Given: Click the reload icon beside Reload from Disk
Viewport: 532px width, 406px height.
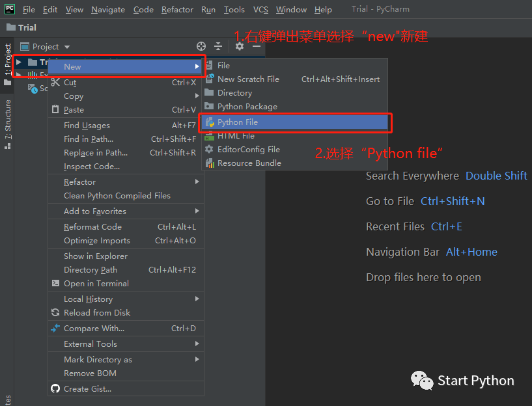Looking at the screenshot, I should click(x=55, y=312).
